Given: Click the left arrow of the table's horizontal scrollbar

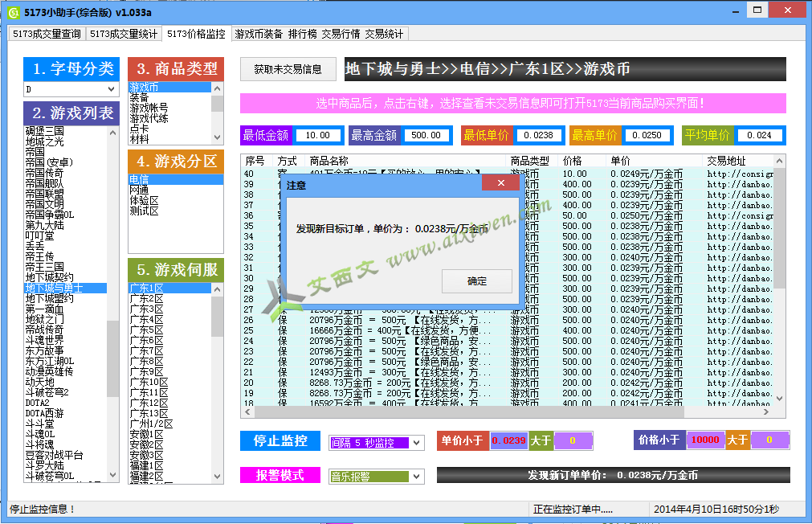Looking at the screenshot, I should coord(247,412).
